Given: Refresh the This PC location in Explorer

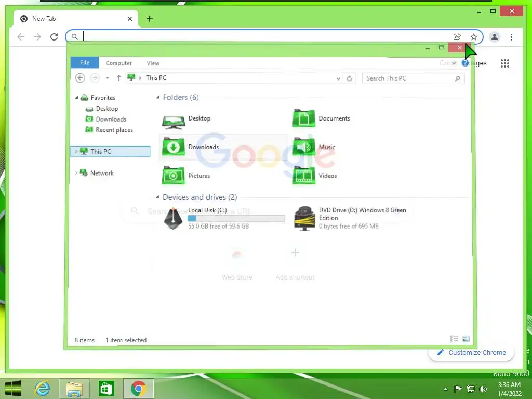Looking at the screenshot, I should (350, 78).
